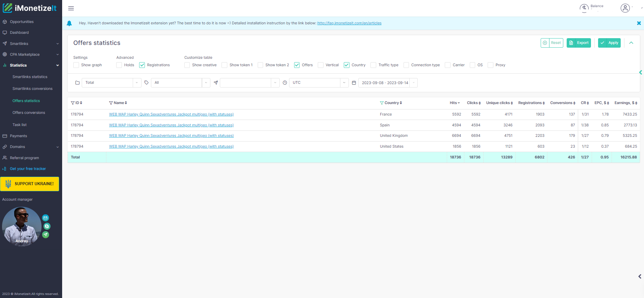Open Payments from sidebar

[x=18, y=136]
